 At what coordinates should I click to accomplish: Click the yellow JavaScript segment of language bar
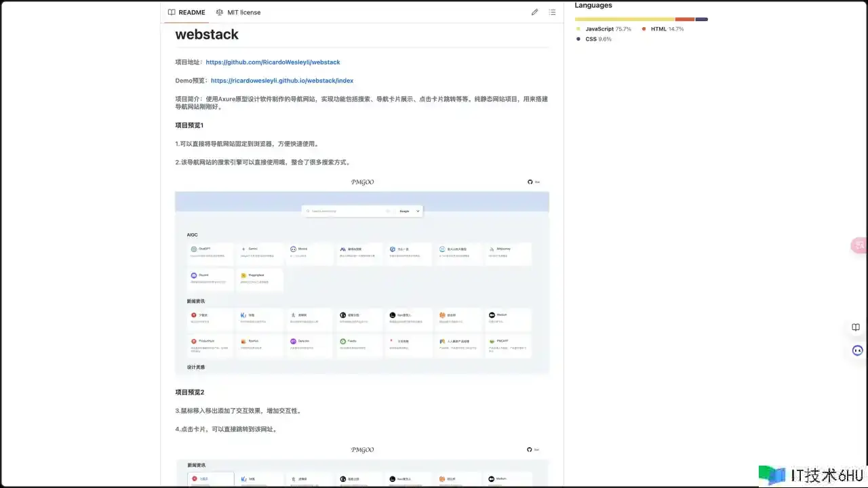pyautogui.click(x=624, y=19)
